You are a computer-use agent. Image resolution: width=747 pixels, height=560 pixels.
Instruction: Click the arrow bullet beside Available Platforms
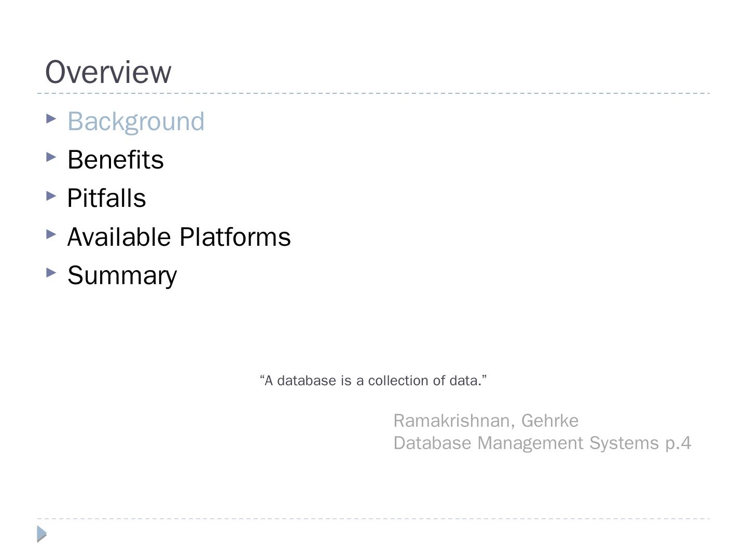pos(51,234)
